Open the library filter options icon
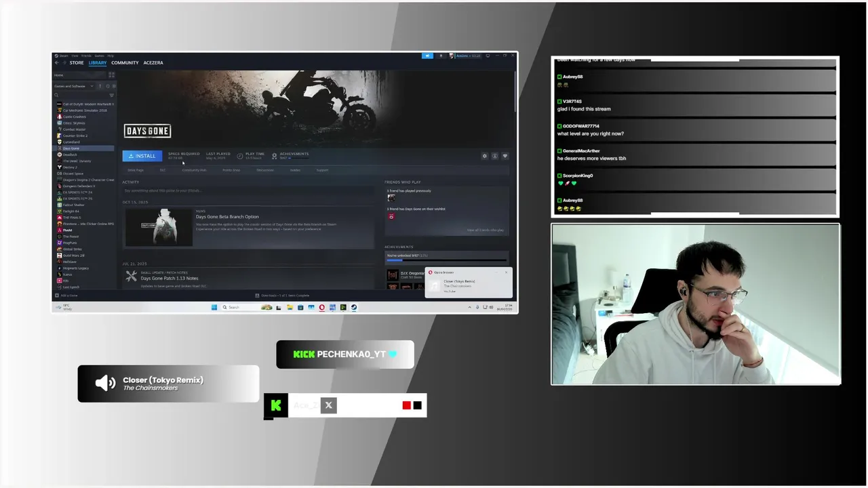This screenshot has width=868, height=488. click(111, 95)
